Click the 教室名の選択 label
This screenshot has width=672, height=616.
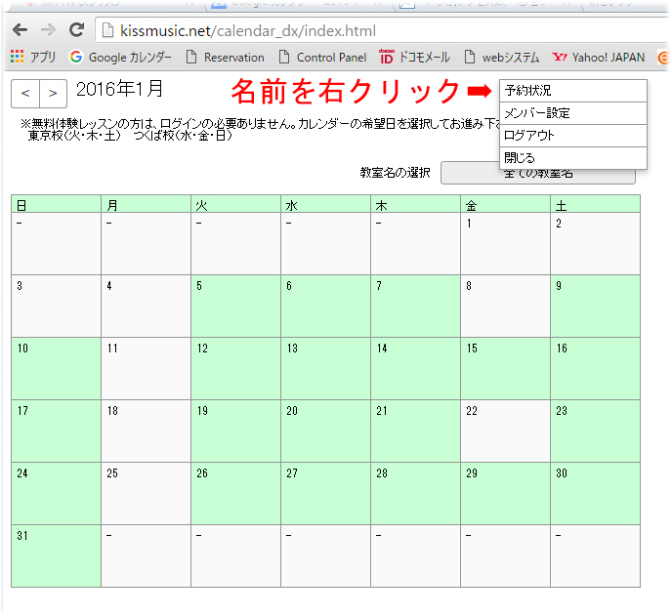coord(395,173)
